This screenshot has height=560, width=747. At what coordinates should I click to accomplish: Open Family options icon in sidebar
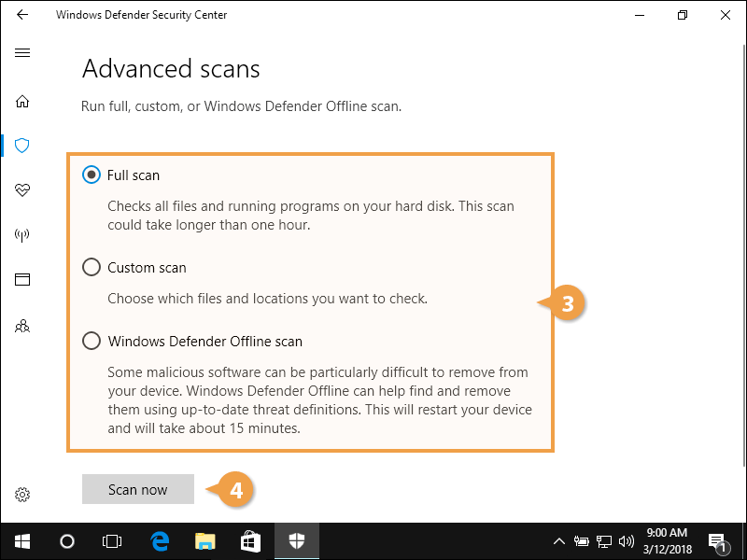pyautogui.click(x=22, y=326)
